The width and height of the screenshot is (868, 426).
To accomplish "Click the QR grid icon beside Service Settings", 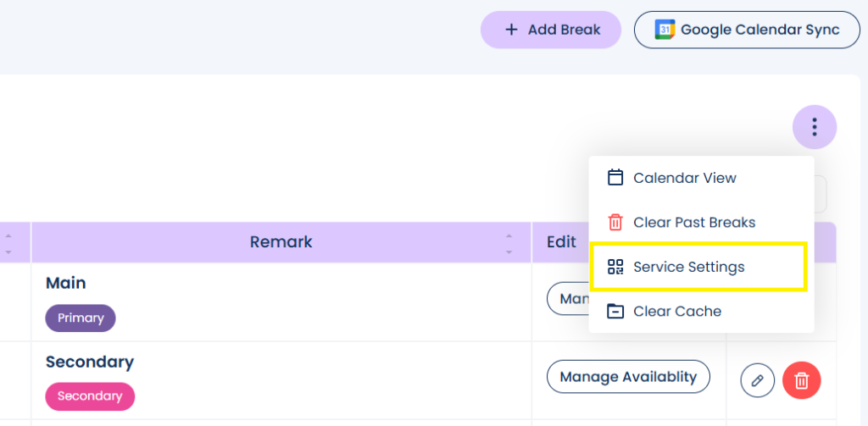I will pos(615,267).
